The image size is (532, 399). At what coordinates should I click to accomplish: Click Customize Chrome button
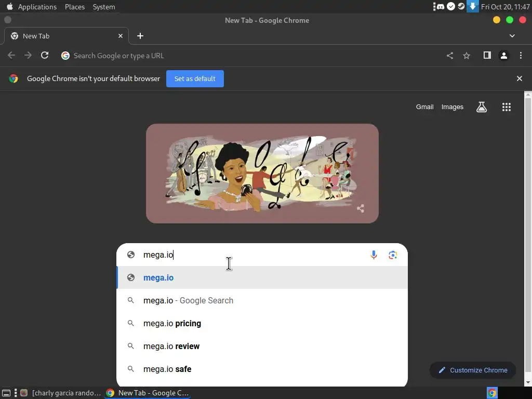(473, 370)
